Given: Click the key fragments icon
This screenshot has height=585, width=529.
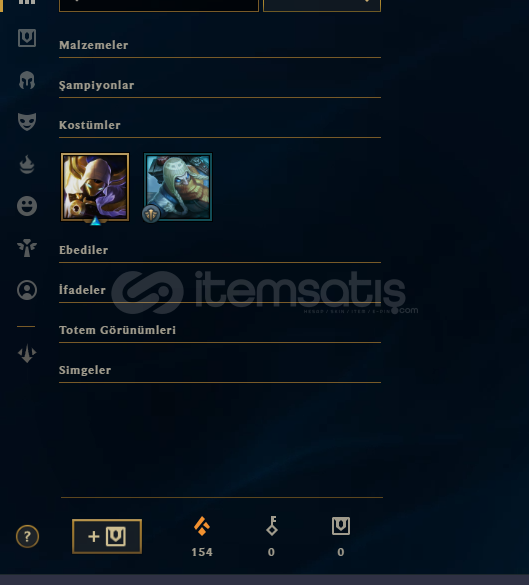Looking at the screenshot, I should (x=272, y=526).
